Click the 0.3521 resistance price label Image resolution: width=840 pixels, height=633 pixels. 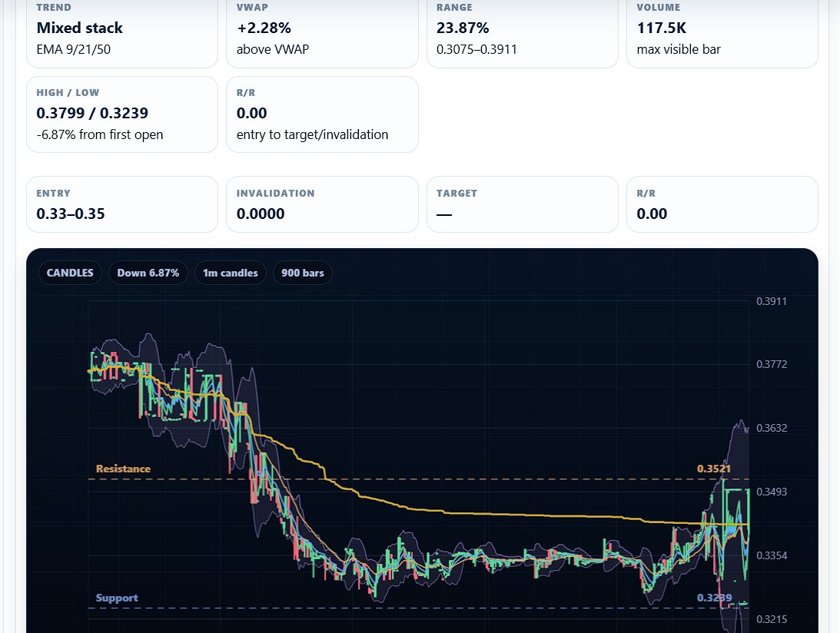tap(714, 469)
